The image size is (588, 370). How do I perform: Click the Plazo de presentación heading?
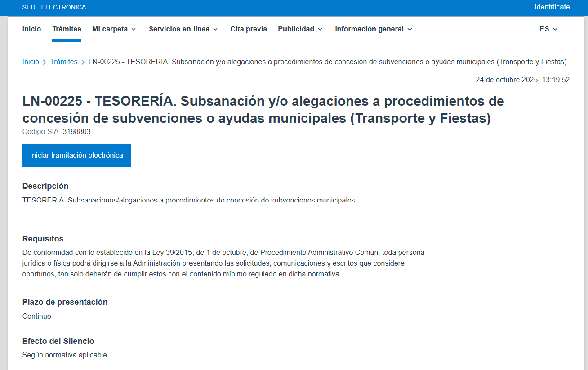tap(65, 302)
